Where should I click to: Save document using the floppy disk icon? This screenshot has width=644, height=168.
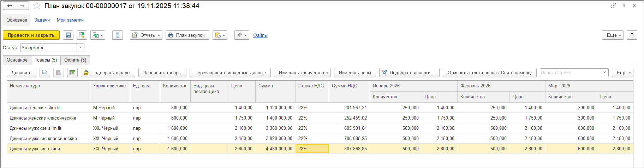point(68,35)
